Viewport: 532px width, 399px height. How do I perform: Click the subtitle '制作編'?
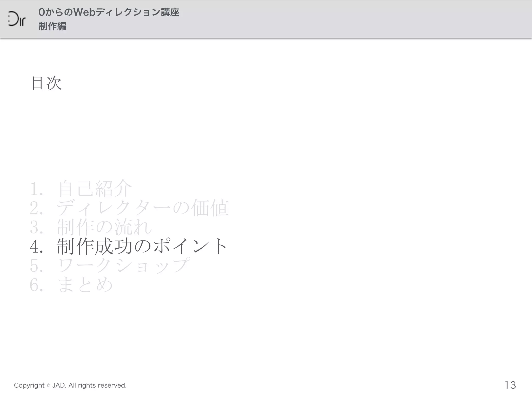[52, 26]
